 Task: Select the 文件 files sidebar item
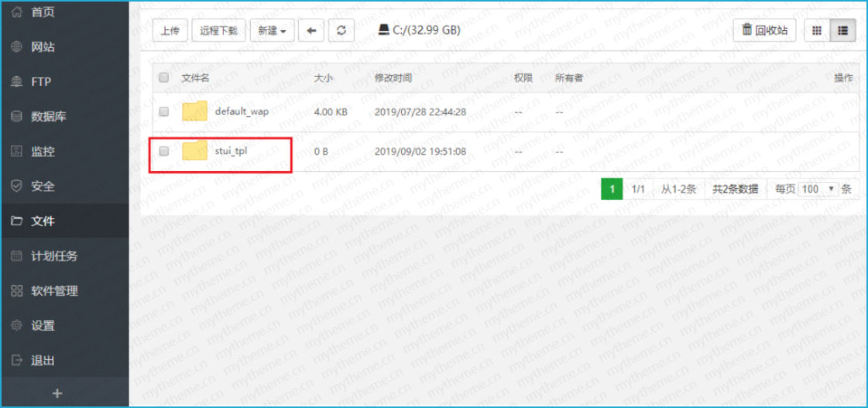pos(65,221)
